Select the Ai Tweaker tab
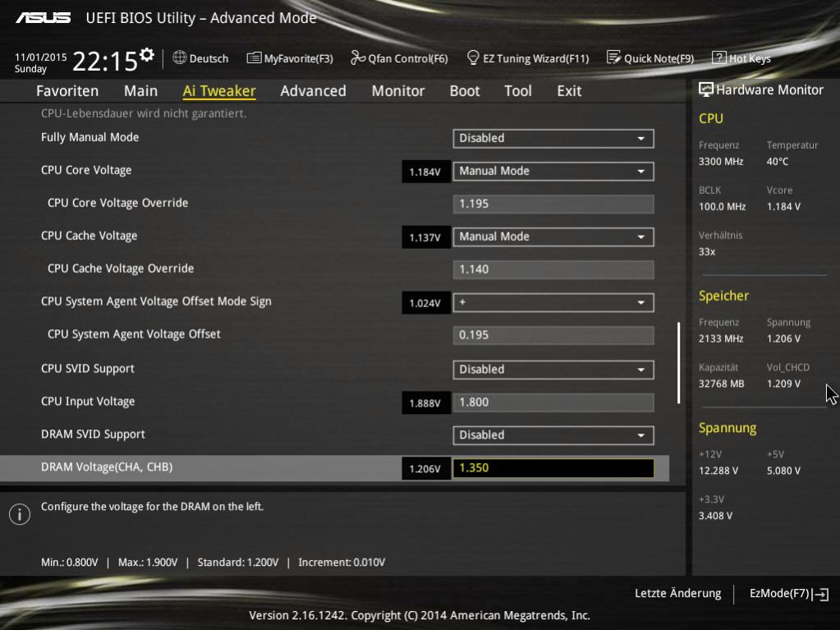 click(219, 91)
